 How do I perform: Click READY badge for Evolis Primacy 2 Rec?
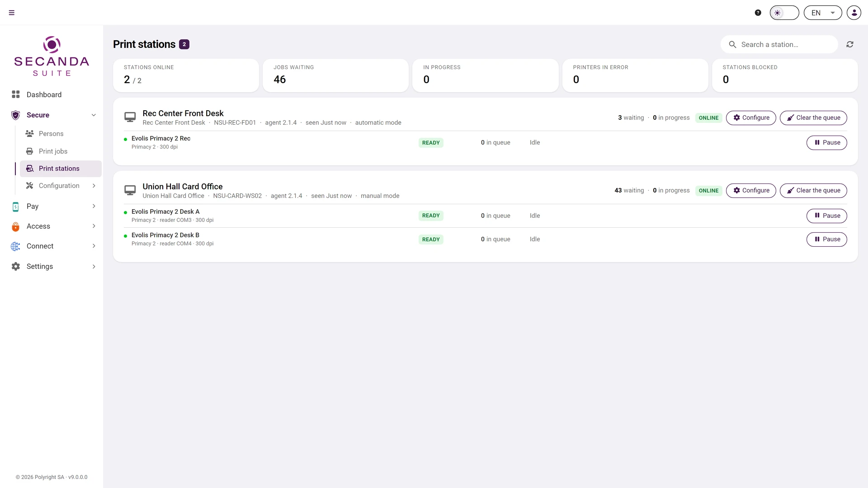[x=431, y=143]
